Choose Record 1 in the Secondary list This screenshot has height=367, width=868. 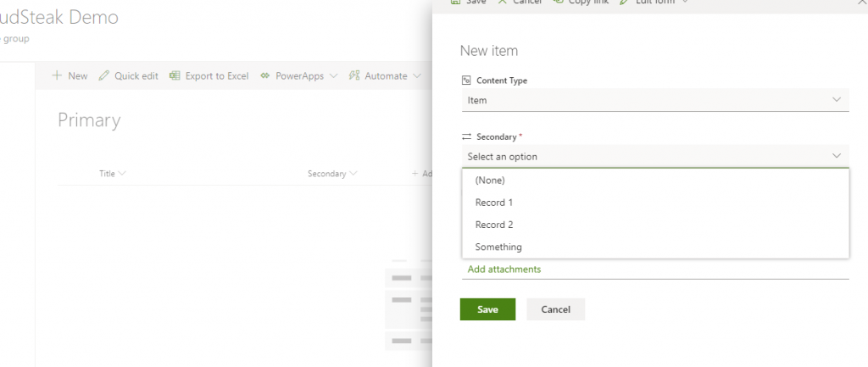coord(655,202)
